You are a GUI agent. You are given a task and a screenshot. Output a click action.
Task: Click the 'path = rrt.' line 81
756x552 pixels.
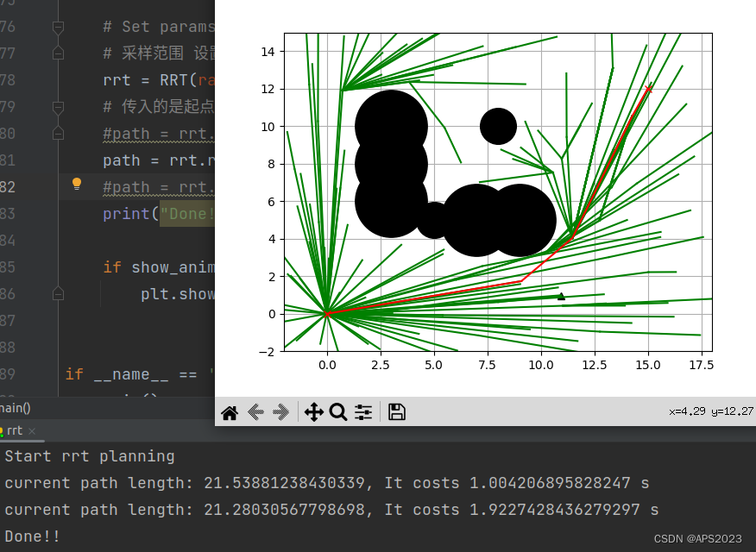coord(159,160)
